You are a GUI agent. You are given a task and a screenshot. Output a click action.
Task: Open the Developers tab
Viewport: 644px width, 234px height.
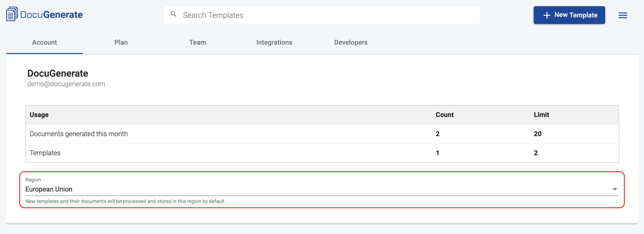point(350,43)
